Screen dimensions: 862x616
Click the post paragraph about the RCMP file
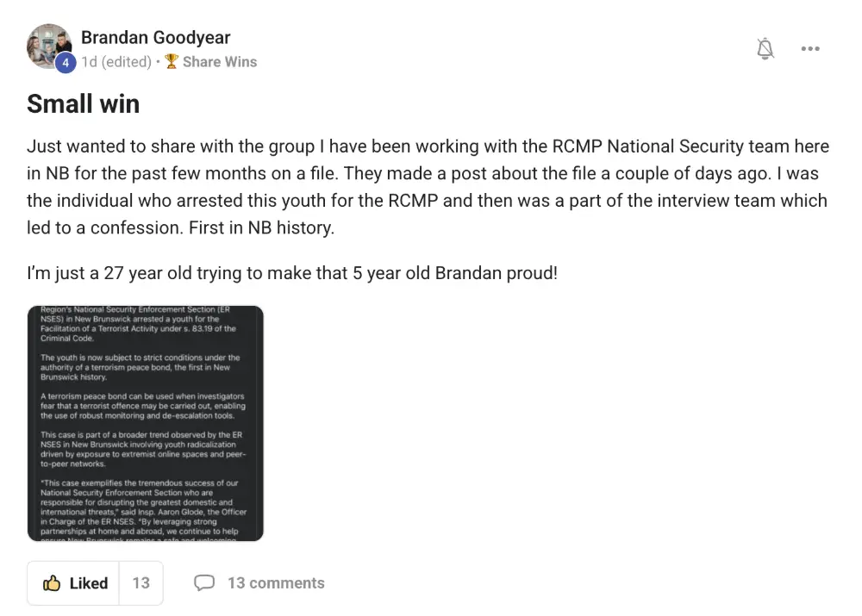click(x=427, y=187)
